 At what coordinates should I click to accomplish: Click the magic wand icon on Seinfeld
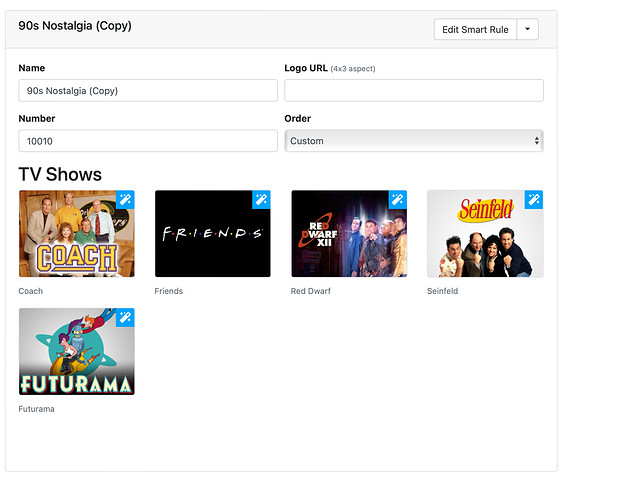coord(534,199)
